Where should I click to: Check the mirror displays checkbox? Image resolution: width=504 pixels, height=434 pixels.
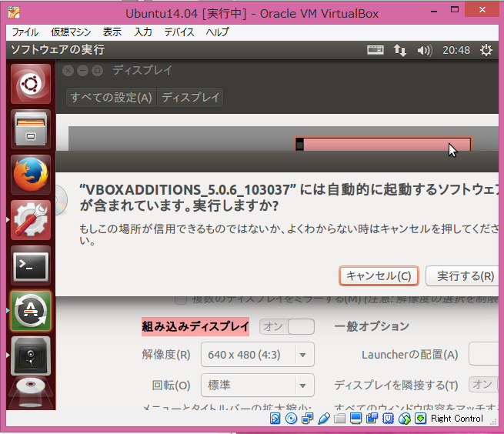pyautogui.click(x=181, y=299)
